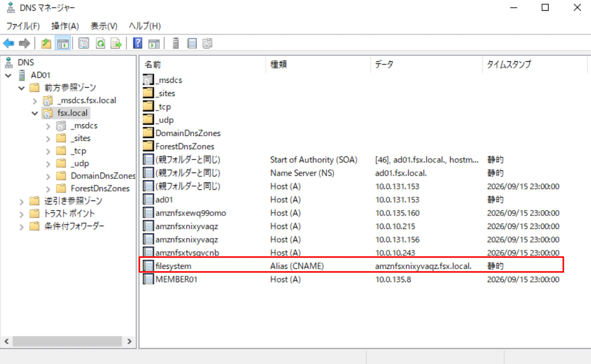Open help via the blue question-mark icon
The image size is (591, 364).
[138, 43]
